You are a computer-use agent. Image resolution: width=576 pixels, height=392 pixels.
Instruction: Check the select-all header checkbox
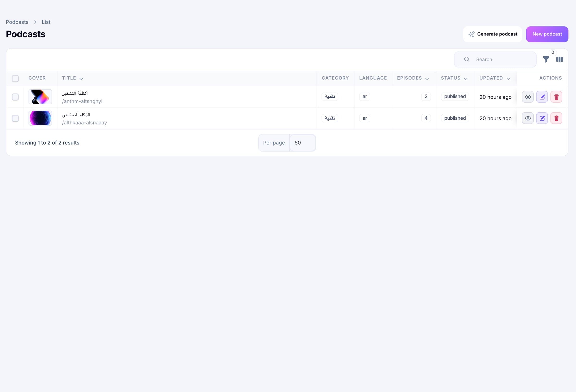15,78
